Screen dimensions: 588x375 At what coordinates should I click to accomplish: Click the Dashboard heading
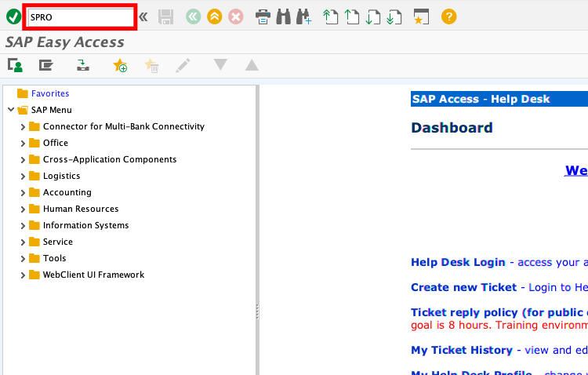coord(452,128)
